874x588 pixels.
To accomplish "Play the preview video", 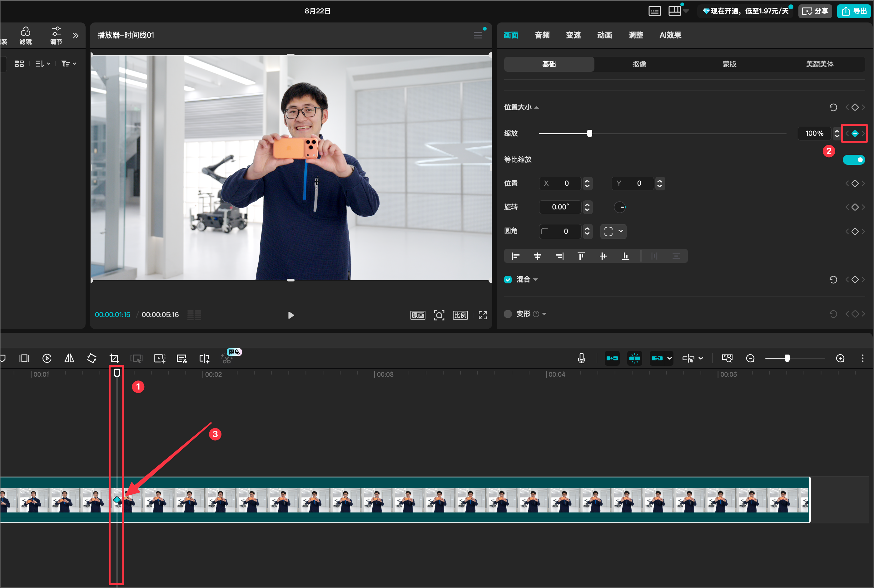I will click(x=291, y=315).
